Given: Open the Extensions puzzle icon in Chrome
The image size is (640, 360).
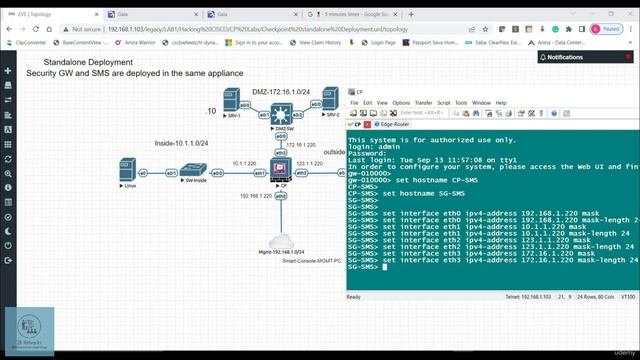Looking at the screenshot, I should (x=569, y=29).
